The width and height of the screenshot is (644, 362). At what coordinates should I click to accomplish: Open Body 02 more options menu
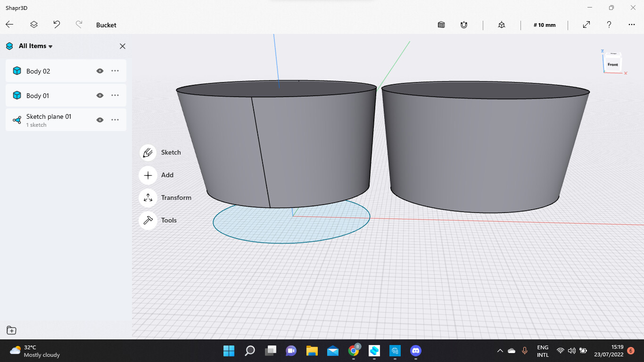[115, 71]
